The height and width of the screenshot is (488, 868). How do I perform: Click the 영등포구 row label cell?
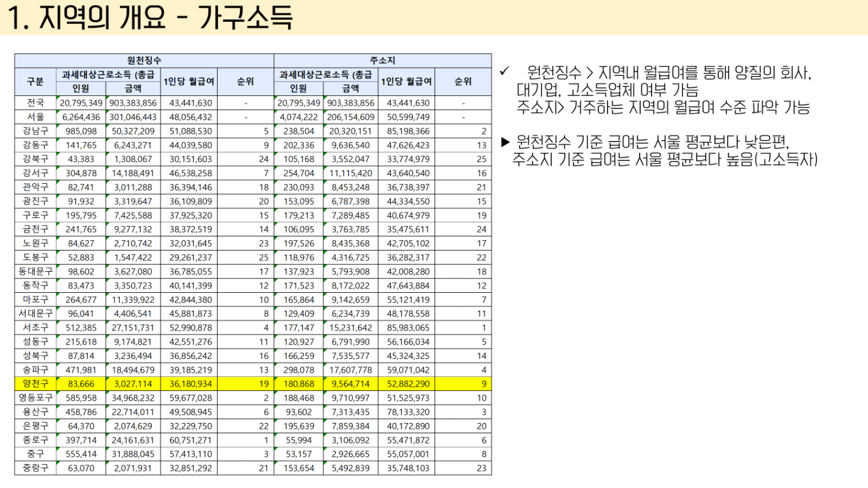pos(35,398)
